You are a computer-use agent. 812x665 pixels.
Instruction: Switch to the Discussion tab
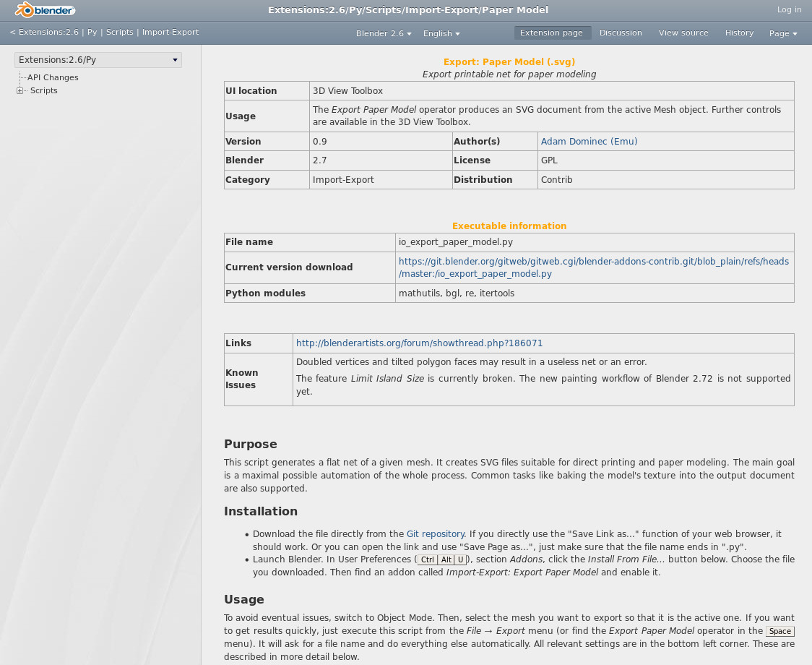tap(621, 33)
